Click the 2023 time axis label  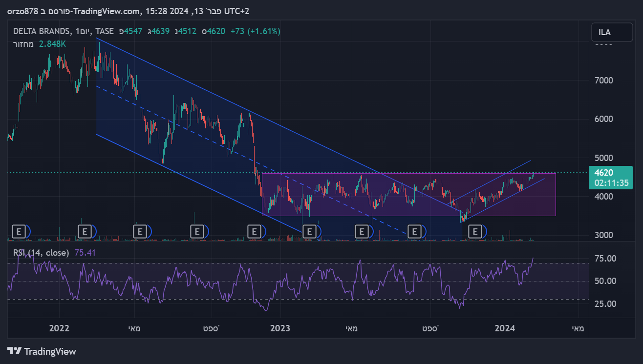click(x=280, y=328)
